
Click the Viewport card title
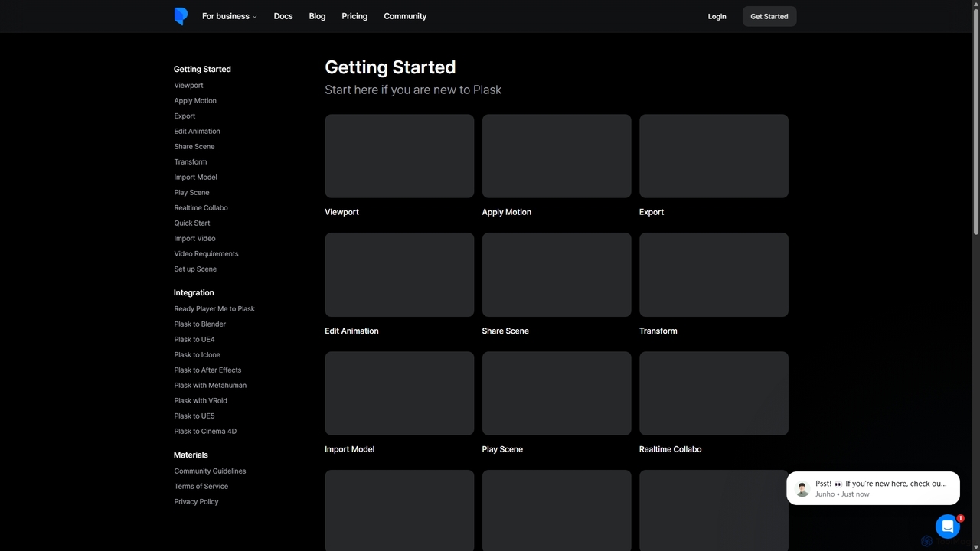(341, 212)
